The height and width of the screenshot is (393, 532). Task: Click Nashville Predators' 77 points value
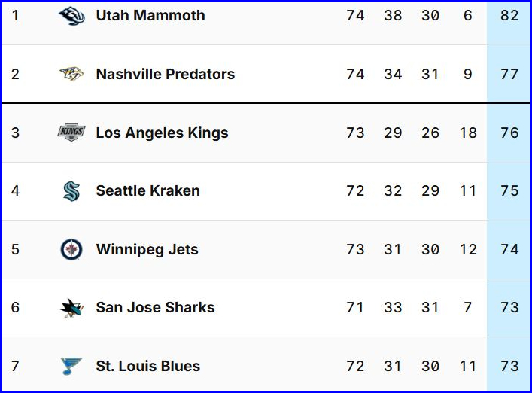(509, 74)
